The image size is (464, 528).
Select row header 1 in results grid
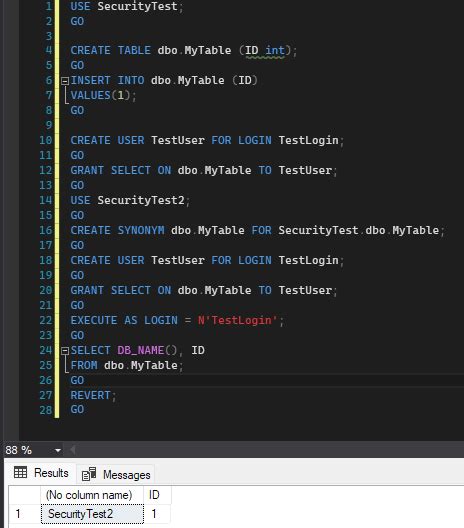[x=25, y=514]
